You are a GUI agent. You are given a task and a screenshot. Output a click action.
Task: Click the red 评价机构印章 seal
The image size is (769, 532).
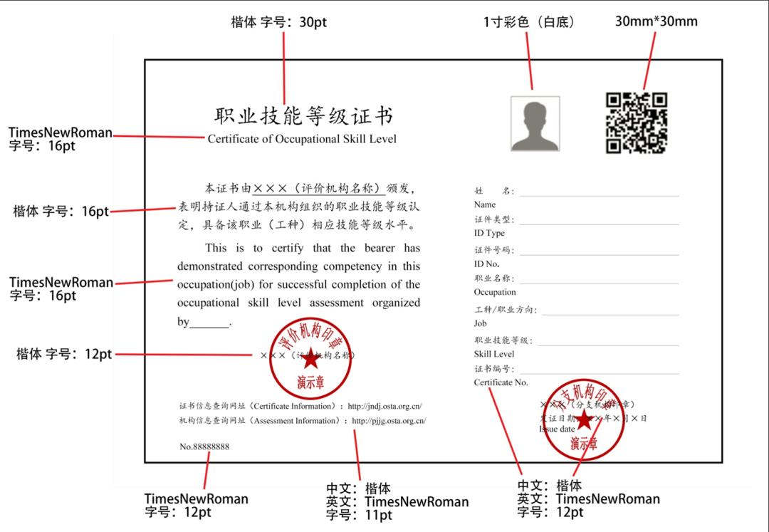point(310,358)
